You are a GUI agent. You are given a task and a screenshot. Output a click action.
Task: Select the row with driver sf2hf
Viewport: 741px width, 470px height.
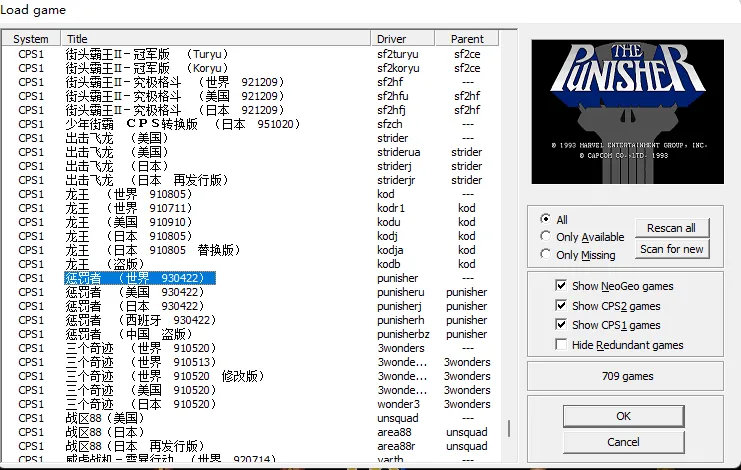pos(250,82)
